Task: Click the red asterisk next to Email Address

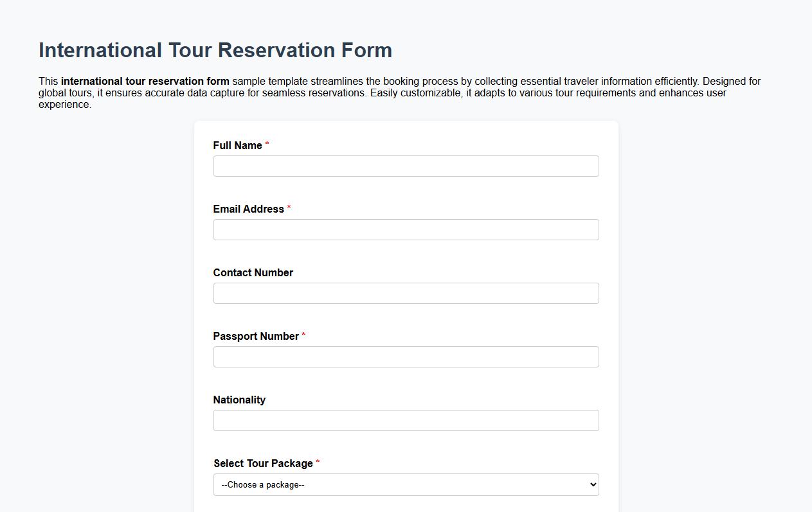Action: pyautogui.click(x=289, y=207)
